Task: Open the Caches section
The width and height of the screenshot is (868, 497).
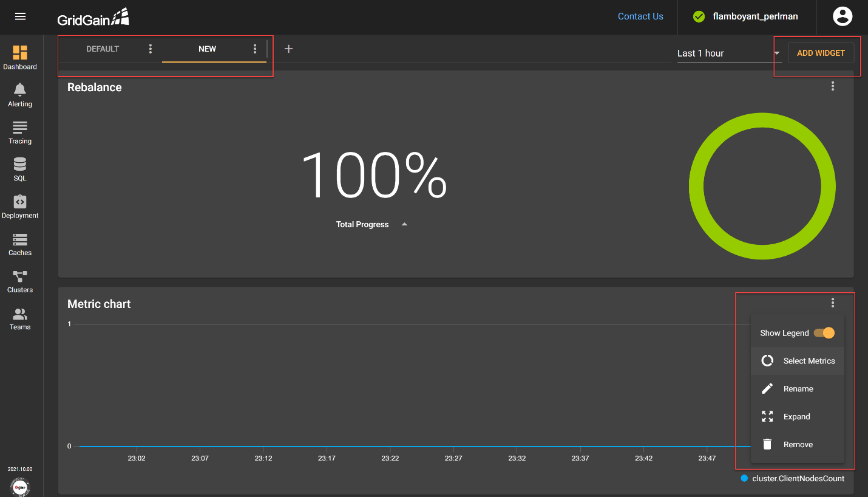Action: (x=20, y=243)
